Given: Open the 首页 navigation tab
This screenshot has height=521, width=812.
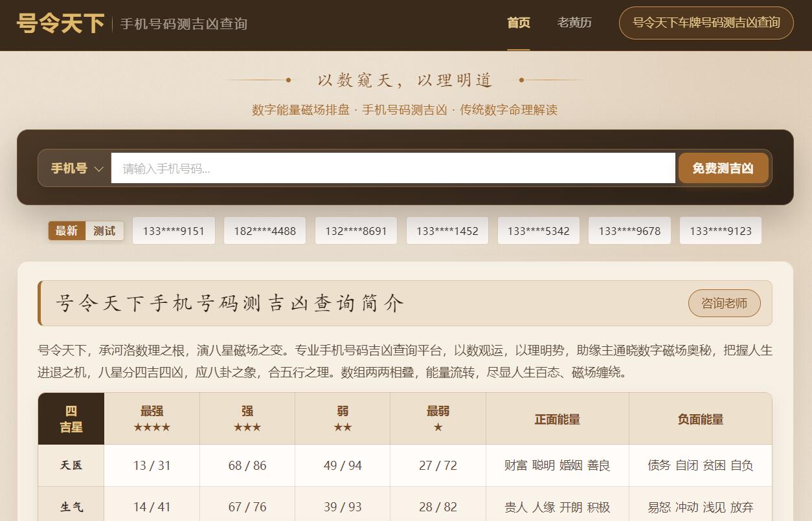Looking at the screenshot, I should pyautogui.click(x=518, y=23).
